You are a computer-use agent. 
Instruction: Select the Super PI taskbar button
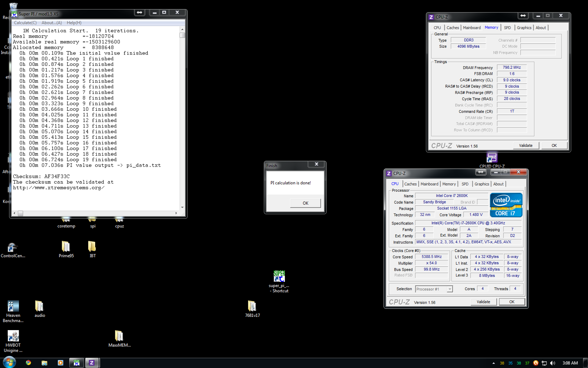point(76,363)
